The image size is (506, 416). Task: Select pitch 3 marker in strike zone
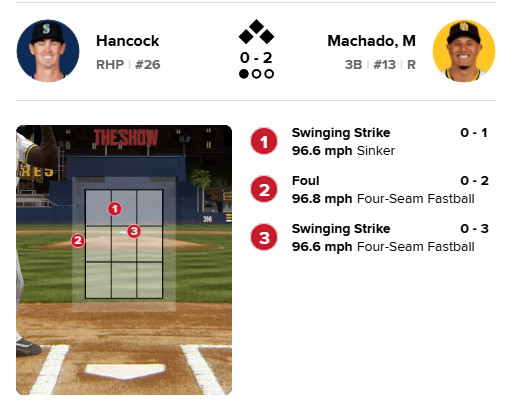[x=134, y=231]
